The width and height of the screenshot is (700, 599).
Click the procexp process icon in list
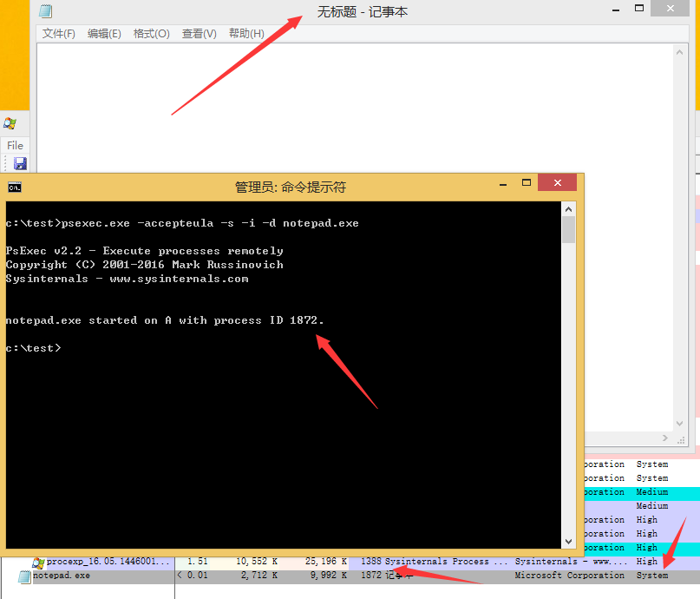click(38, 562)
